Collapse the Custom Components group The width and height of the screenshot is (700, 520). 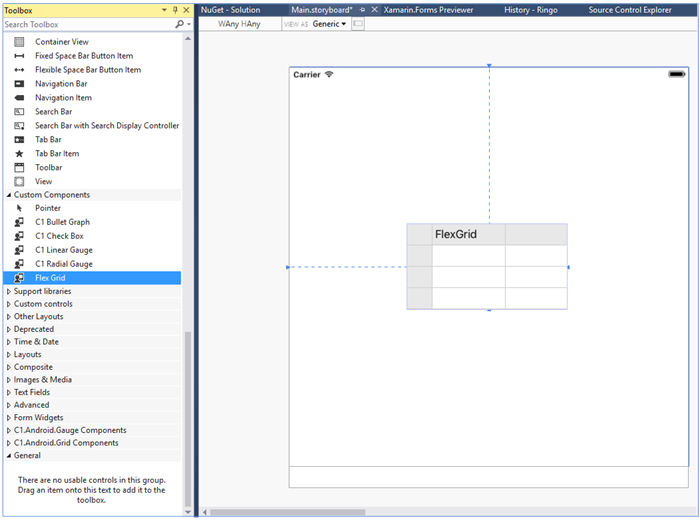click(x=10, y=195)
